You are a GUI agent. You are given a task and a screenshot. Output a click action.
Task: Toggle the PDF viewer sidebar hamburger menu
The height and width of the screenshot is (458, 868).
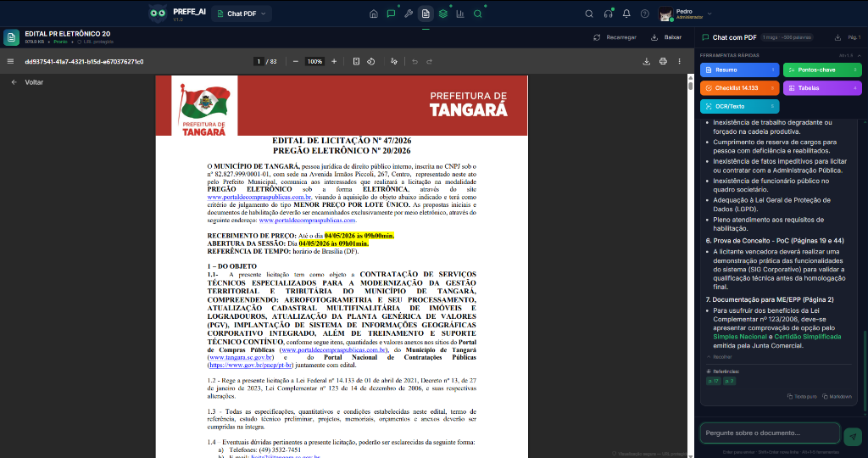10,61
